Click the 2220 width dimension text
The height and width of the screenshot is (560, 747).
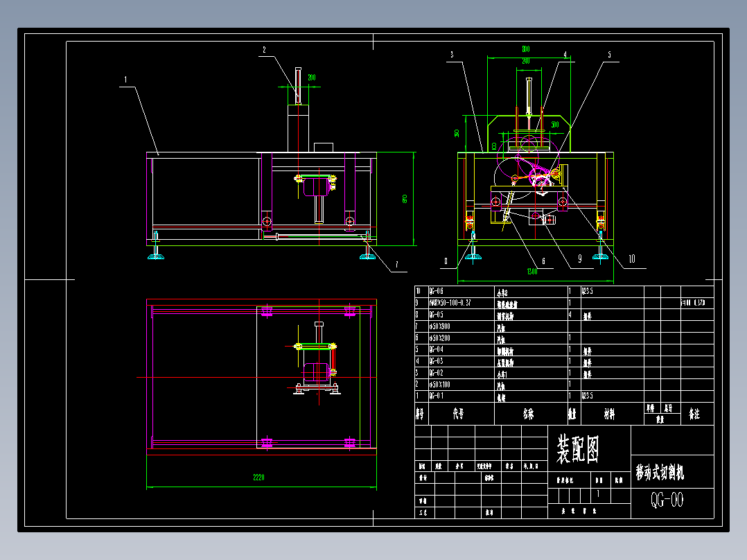(x=258, y=477)
